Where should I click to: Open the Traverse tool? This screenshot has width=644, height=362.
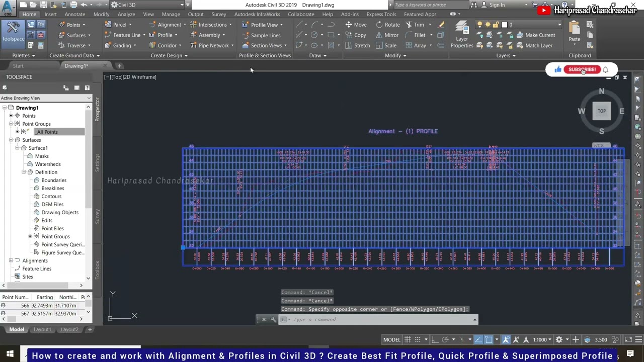[75, 45]
